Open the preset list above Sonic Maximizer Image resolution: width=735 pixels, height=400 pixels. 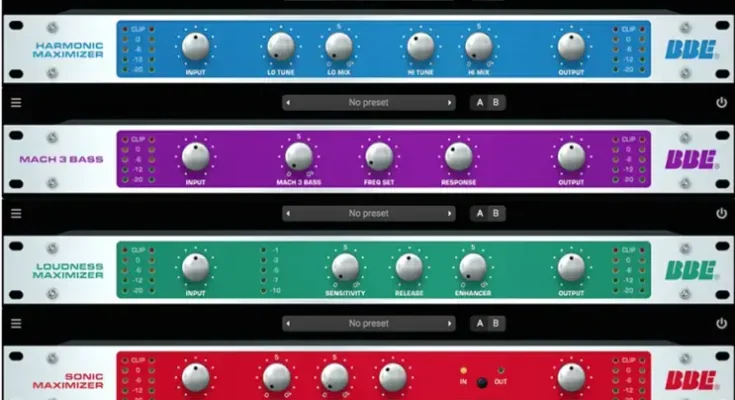coord(368,324)
